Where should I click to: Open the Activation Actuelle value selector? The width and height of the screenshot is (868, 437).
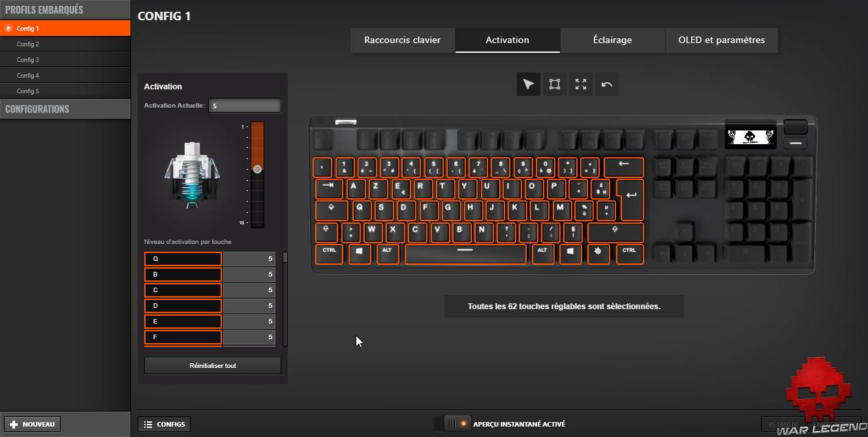click(x=245, y=105)
